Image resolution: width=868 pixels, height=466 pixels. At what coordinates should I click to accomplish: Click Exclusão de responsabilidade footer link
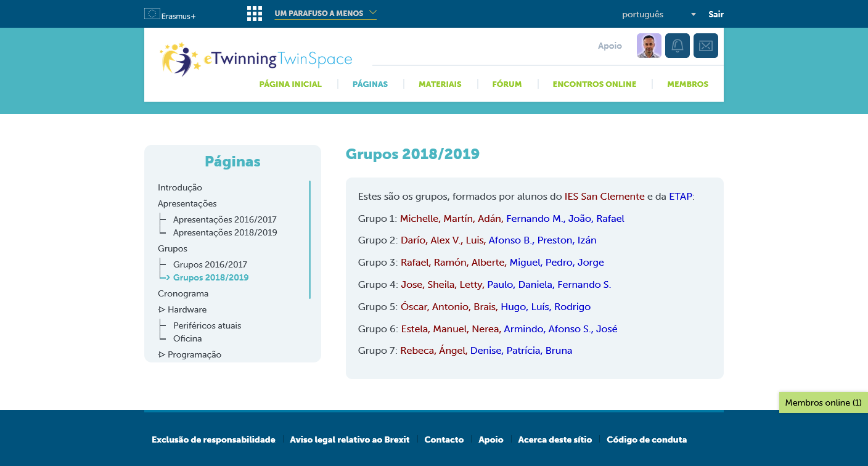pyautogui.click(x=213, y=439)
